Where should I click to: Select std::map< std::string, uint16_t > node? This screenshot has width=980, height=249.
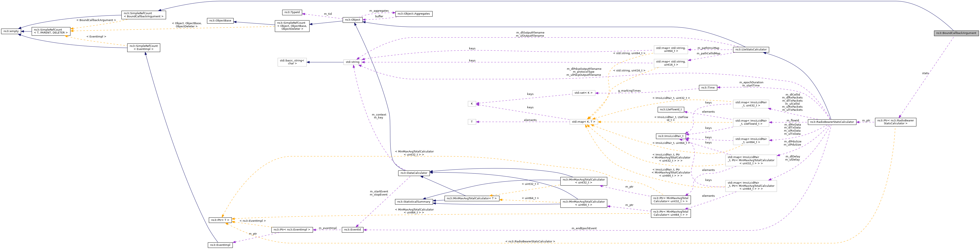[671, 63]
